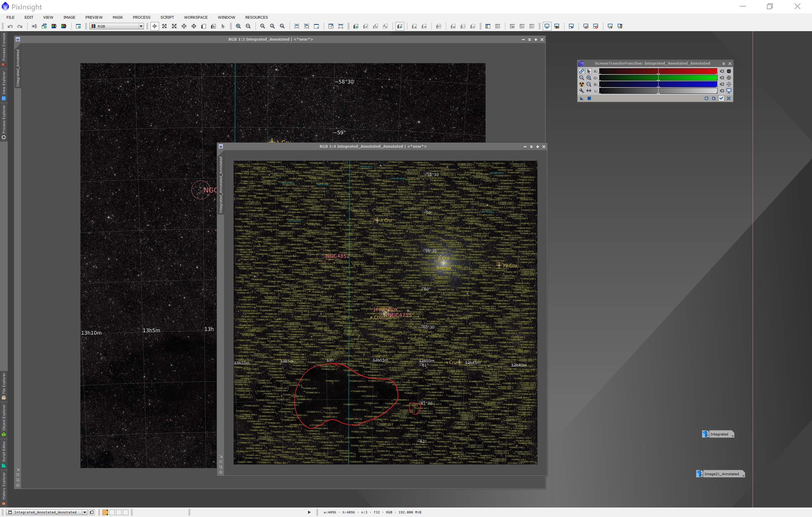Click the STF link RGB channels chain icon
The image size is (812, 517).
(x=582, y=71)
